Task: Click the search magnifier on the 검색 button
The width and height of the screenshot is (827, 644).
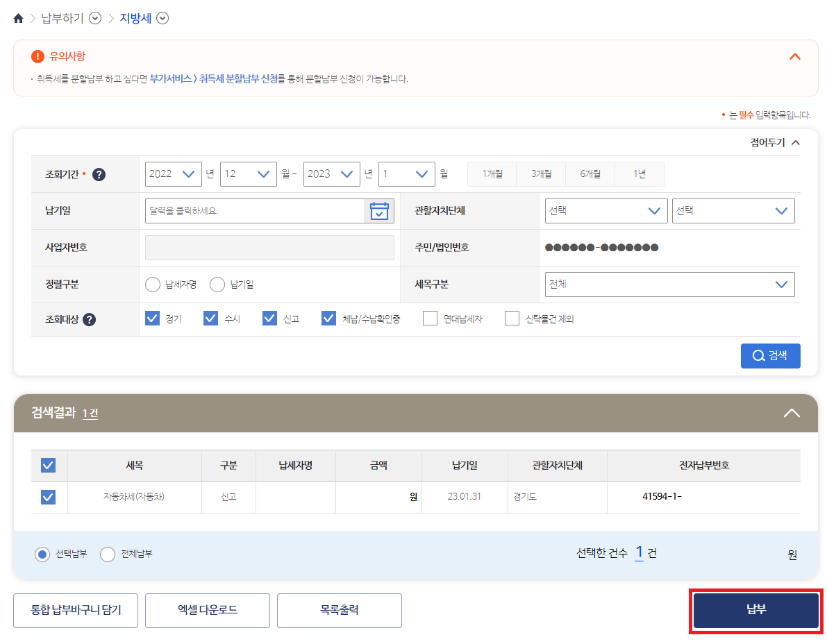Action: click(x=758, y=355)
